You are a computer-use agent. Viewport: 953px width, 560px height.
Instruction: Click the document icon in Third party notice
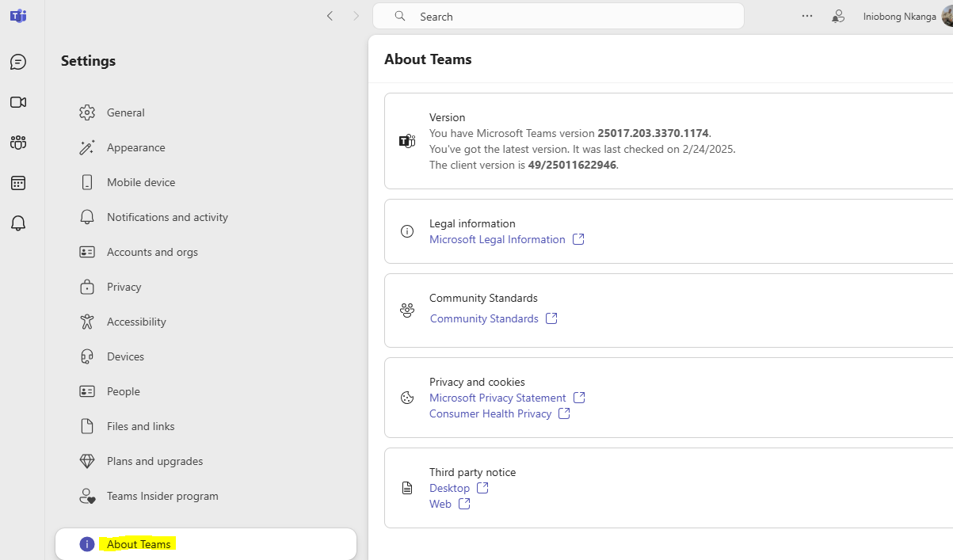(x=407, y=488)
